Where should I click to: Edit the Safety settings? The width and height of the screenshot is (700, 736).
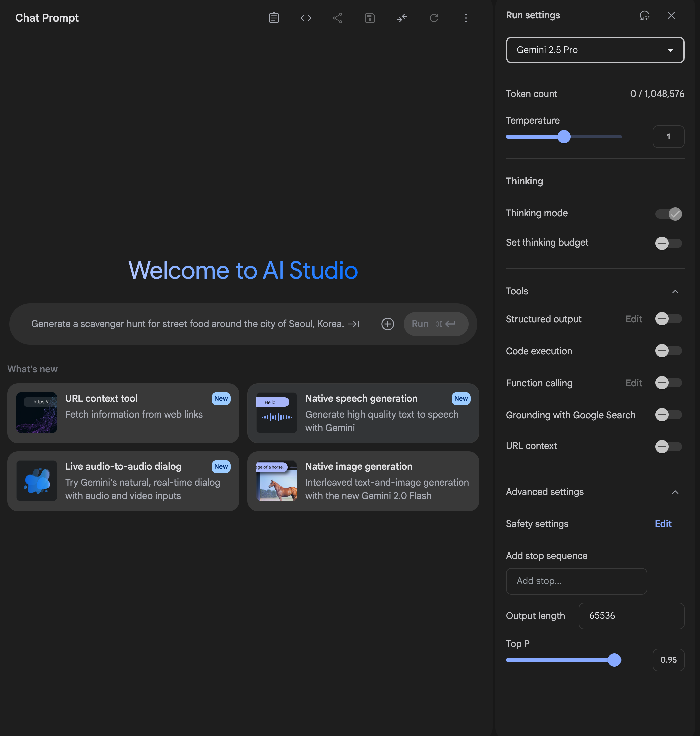[x=663, y=524]
